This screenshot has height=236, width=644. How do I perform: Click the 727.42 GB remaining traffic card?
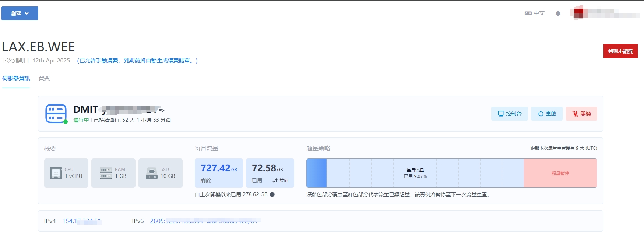click(x=219, y=173)
